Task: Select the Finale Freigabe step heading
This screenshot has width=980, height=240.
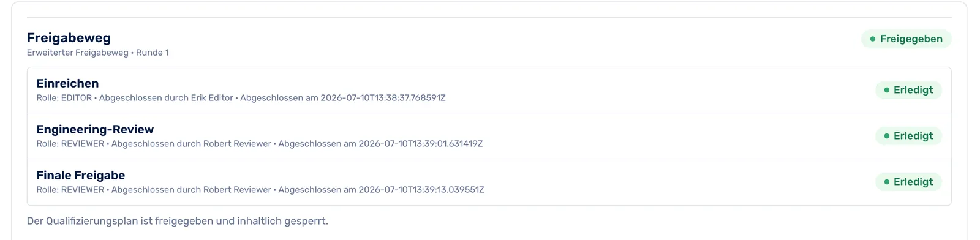Action: (81, 175)
